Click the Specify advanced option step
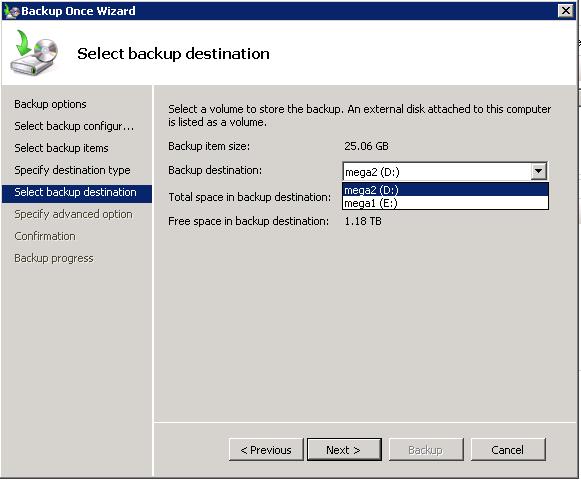The width and height of the screenshot is (581, 480). click(73, 214)
